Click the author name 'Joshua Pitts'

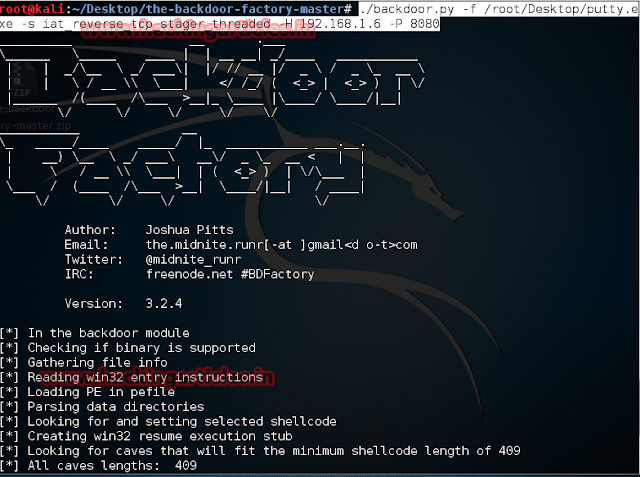tap(189, 230)
